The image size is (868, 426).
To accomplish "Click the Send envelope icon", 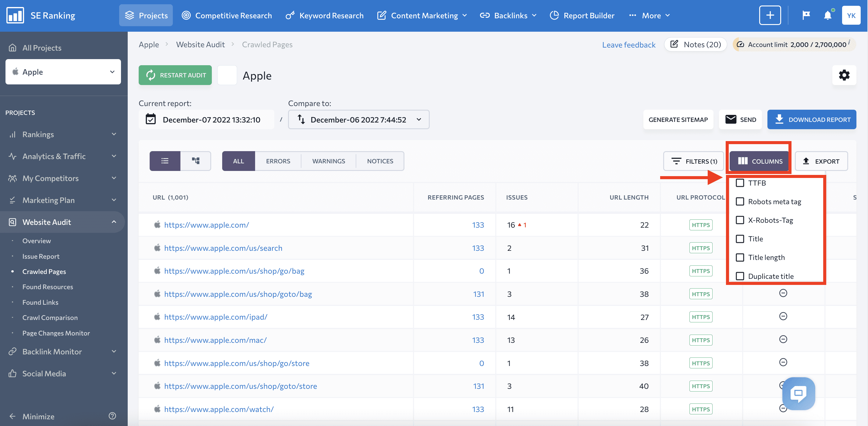I will 731,119.
